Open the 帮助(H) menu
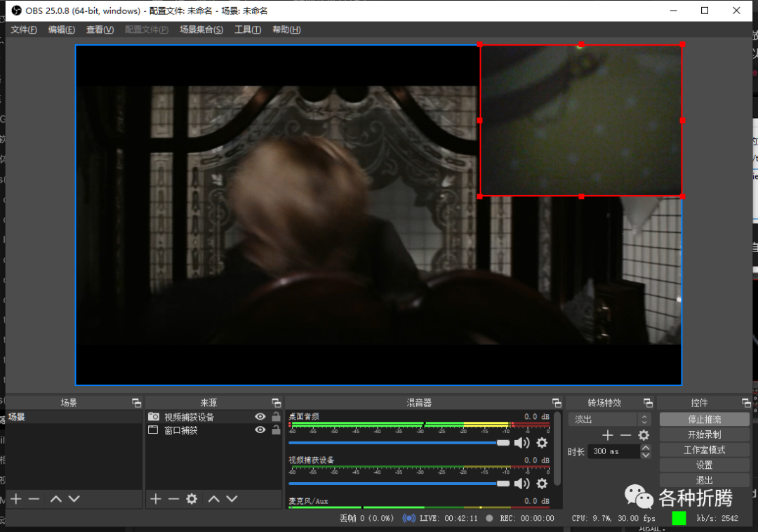The height and width of the screenshot is (532, 758). point(286,29)
